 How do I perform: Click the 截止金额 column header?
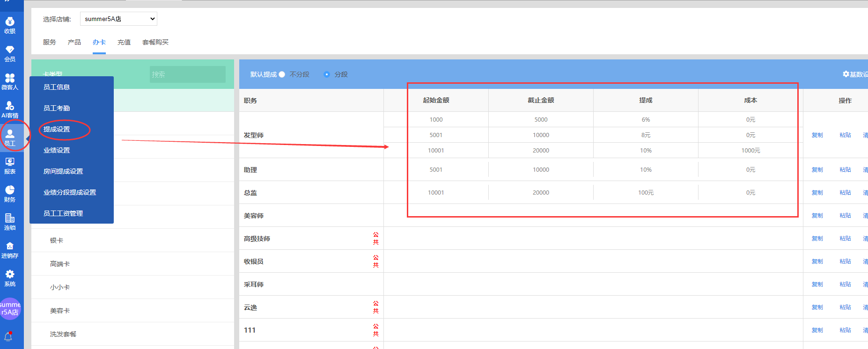click(541, 100)
